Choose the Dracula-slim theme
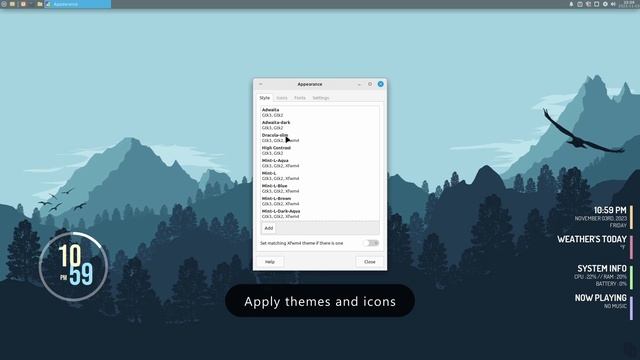 point(320,138)
